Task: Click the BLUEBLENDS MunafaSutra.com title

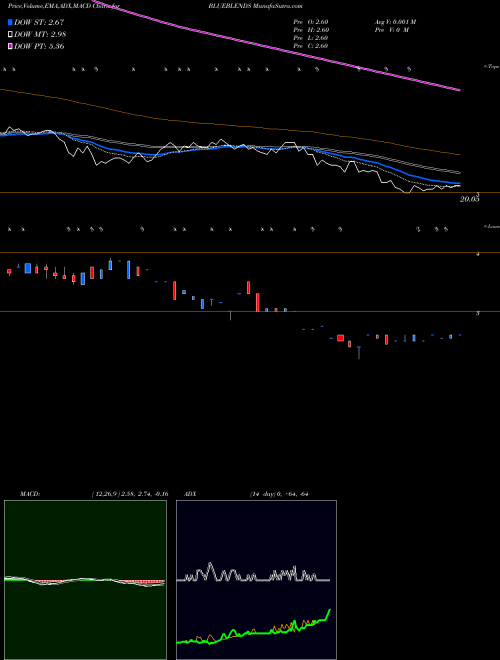Action: [255, 6]
